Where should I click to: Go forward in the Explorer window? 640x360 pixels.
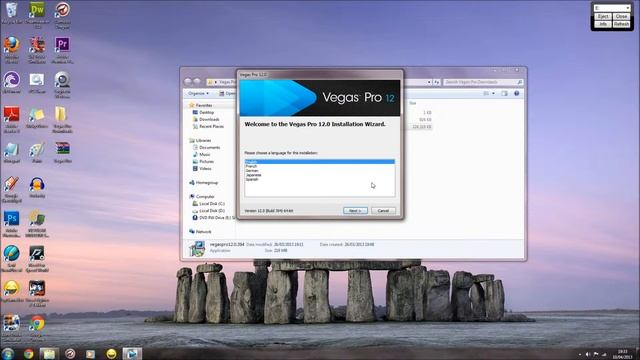tap(197, 82)
